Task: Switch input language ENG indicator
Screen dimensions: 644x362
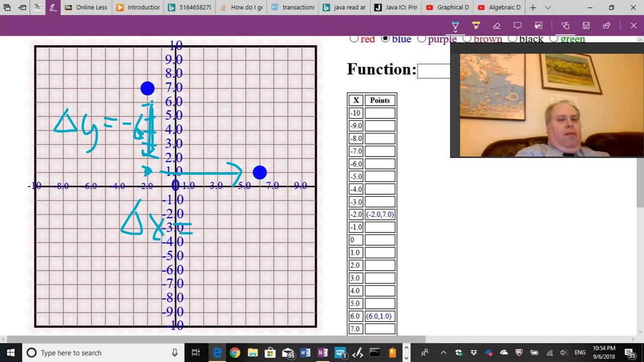Action: [580, 352]
